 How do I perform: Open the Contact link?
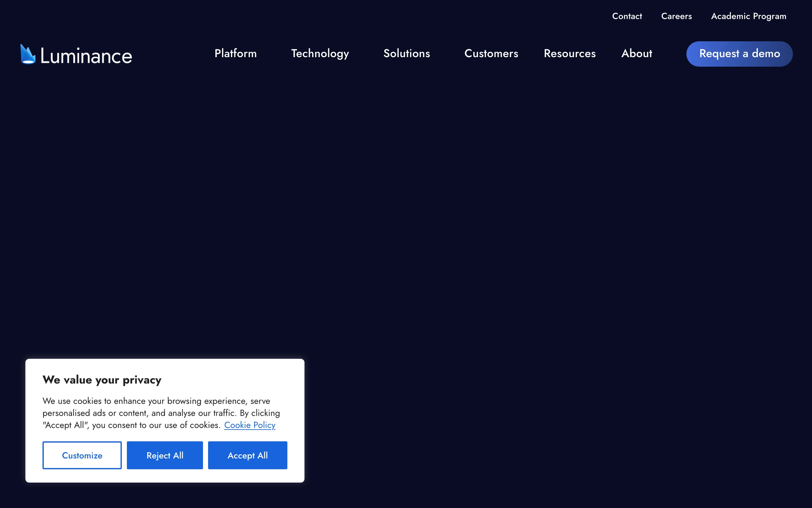point(627,16)
